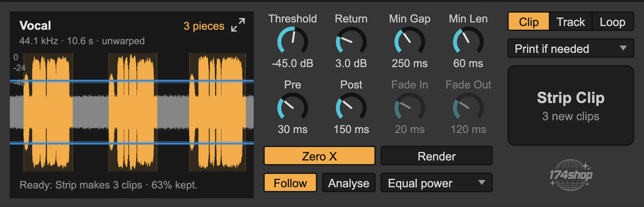The width and height of the screenshot is (644, 207).
Task: Click the "44.1 kHz · 10.6 s · unwarped" info
Action: click(x=82, y=41)
